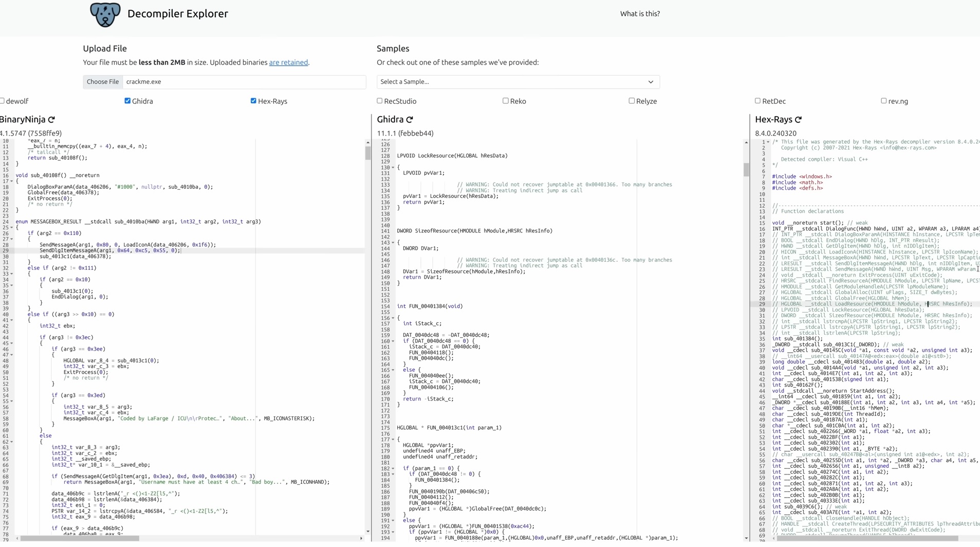Image resolution: width=980 pixels, height=547 pixels.
Task: Open the 'What is this?' link
Action: click(x=640, y=14)
